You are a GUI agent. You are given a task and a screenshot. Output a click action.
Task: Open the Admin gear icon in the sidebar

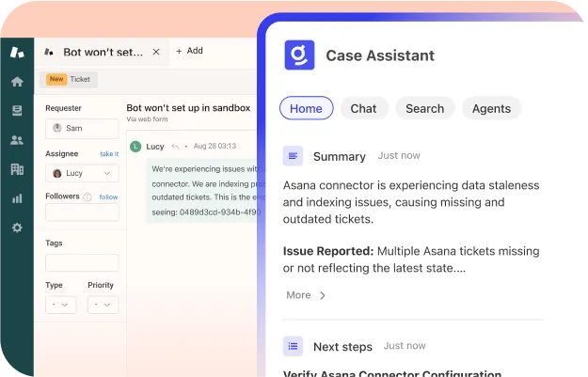[x=17, y=228]
